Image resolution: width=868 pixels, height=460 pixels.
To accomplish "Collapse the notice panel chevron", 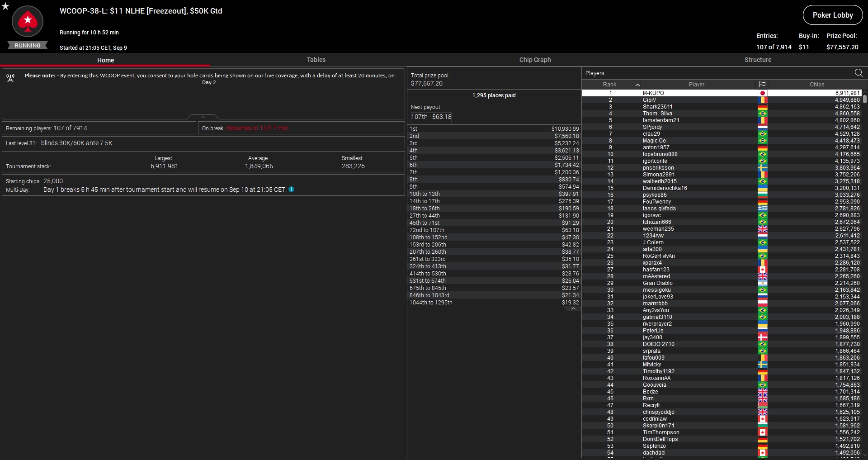I will pyautogui.click(x=203, y=117).
